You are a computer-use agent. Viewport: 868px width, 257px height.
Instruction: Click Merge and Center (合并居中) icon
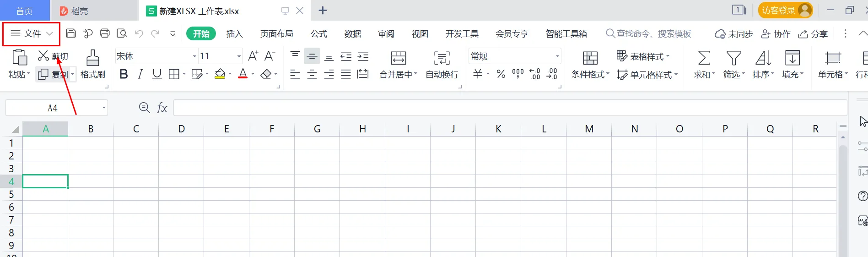coord(399,58)
